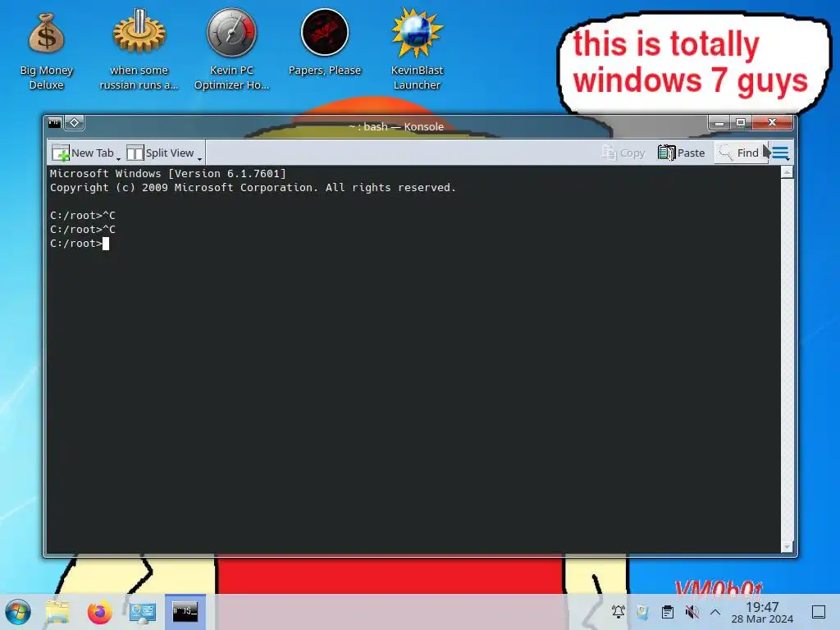Close the Konsole window
840x630 pixels.
click(x=772, y=123)
